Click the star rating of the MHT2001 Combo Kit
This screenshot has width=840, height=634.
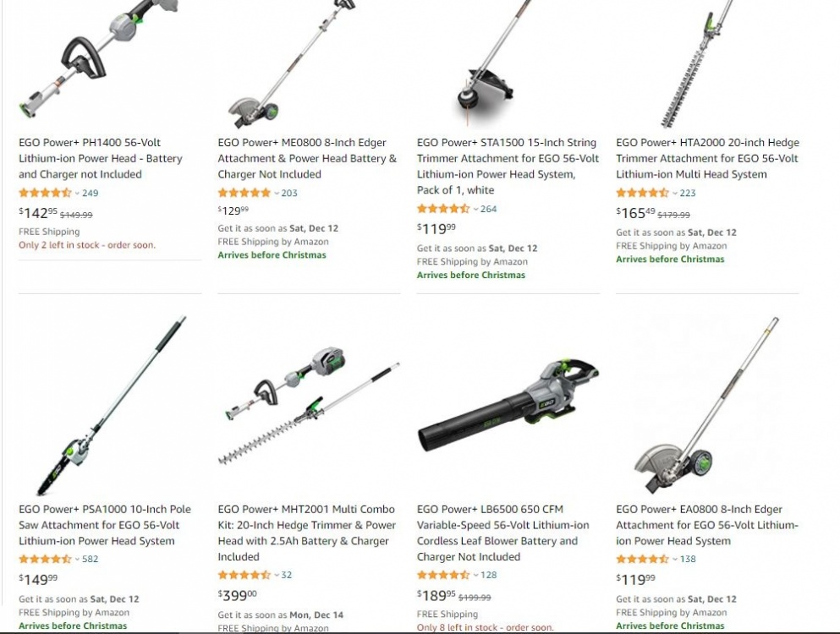(244, 575)
